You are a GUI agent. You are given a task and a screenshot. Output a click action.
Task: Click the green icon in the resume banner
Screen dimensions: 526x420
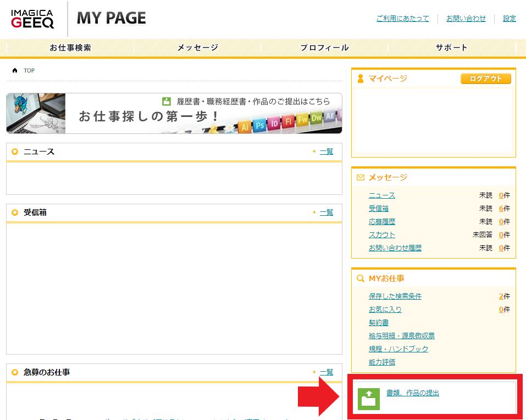(167, 102)
